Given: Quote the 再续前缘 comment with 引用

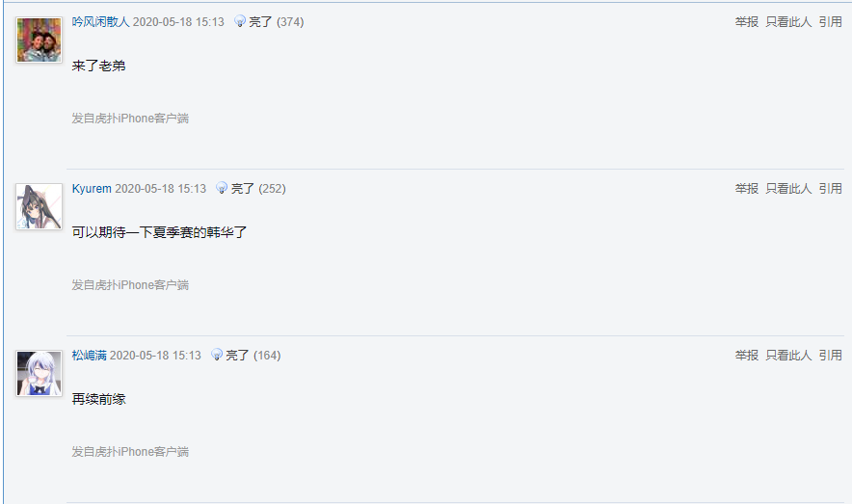Looking at the screenshot, I should tap(830, 356).
